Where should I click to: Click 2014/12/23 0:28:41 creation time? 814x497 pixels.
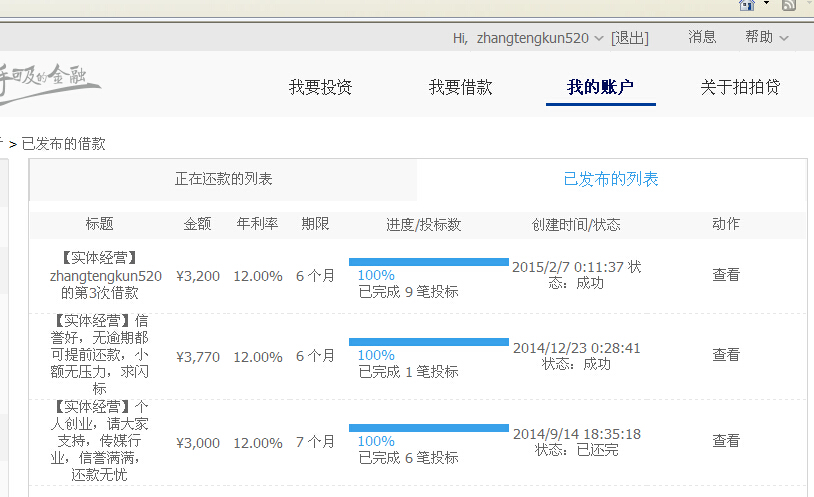tap(577, 348)
